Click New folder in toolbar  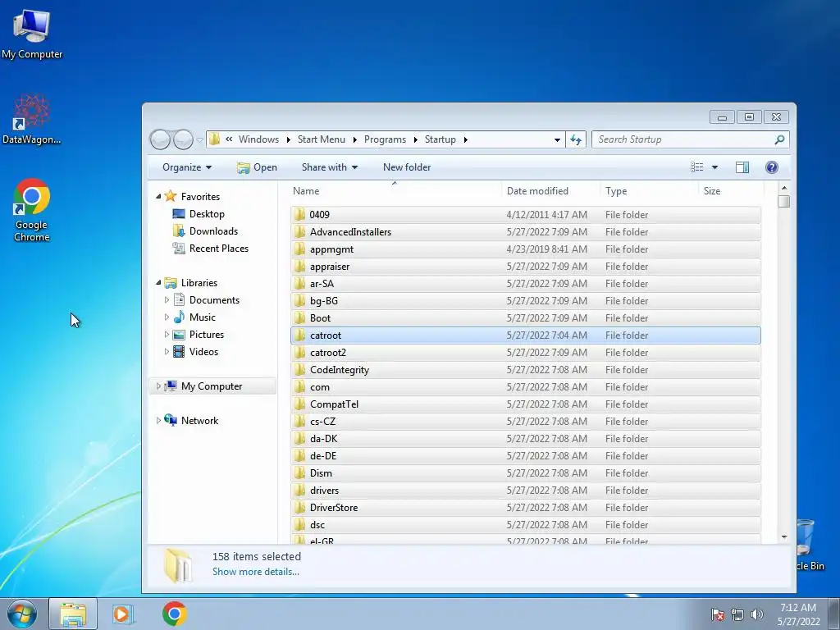click(x=407, y=167)
